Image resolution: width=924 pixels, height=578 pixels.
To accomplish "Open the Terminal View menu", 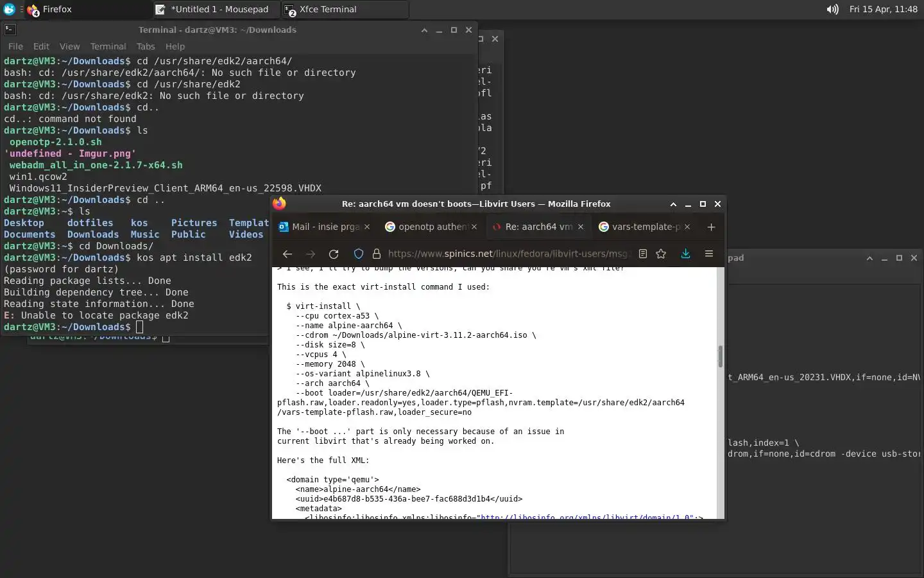I will click(x=69, y=46).
